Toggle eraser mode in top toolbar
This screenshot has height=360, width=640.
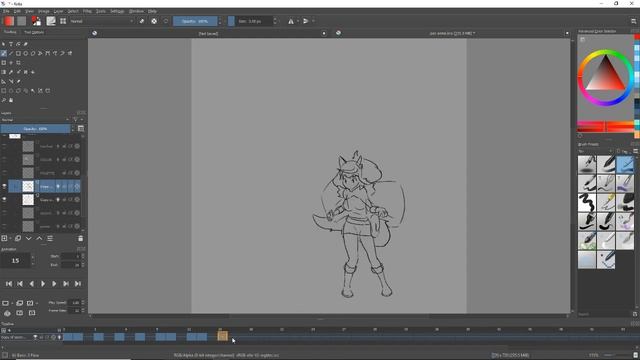coord(142,21)
